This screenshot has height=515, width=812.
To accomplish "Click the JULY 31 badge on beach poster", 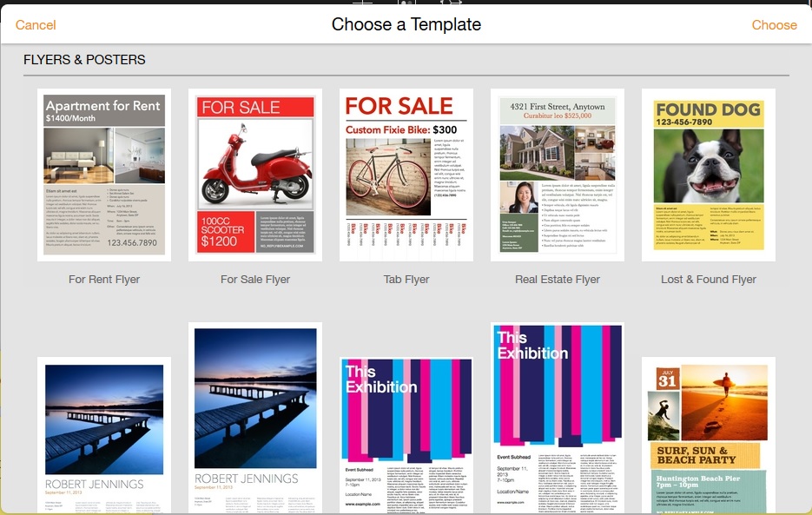I will click(666, 379).
